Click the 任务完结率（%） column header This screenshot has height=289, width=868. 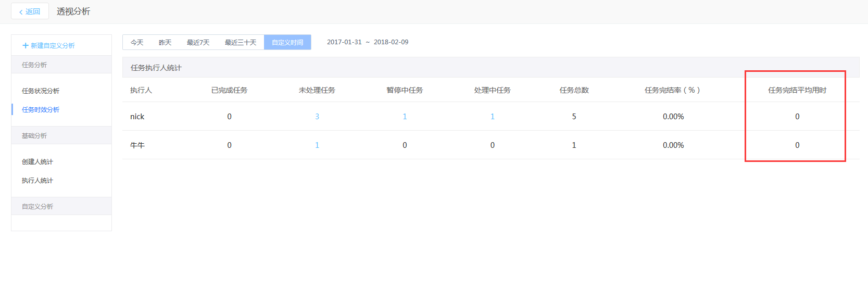[x=673, y=91]
